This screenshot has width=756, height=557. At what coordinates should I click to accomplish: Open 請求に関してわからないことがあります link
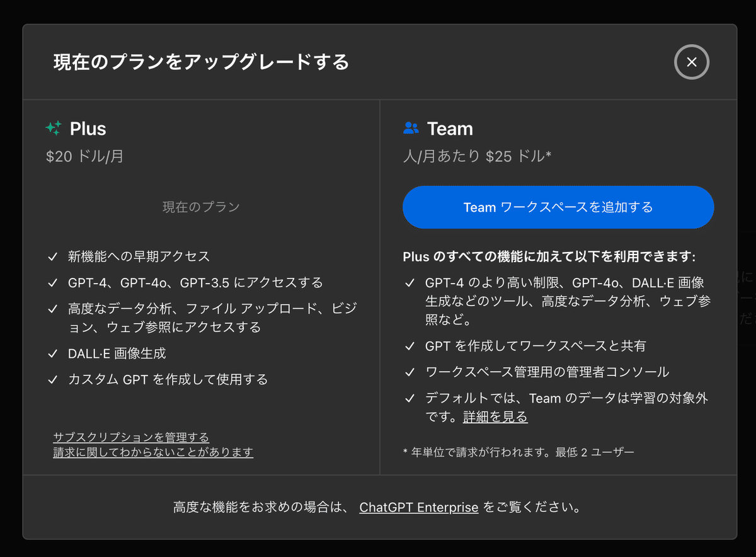coord(153,452)
